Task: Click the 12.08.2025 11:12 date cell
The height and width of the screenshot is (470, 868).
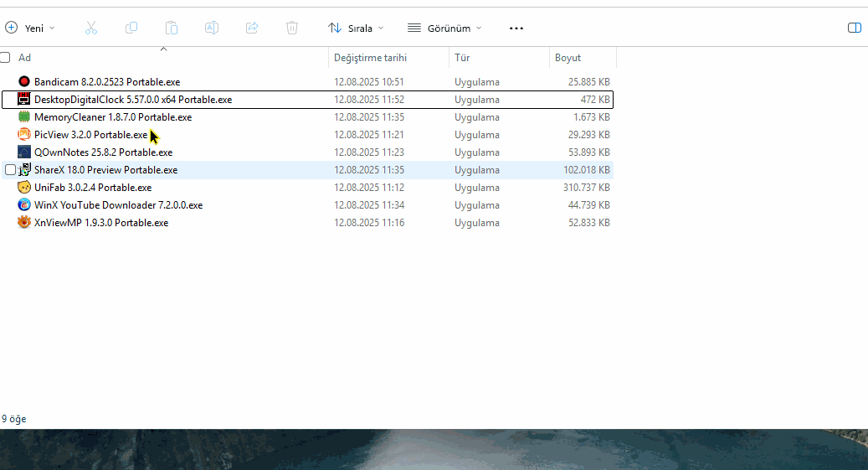Action: tap(369, 188)
